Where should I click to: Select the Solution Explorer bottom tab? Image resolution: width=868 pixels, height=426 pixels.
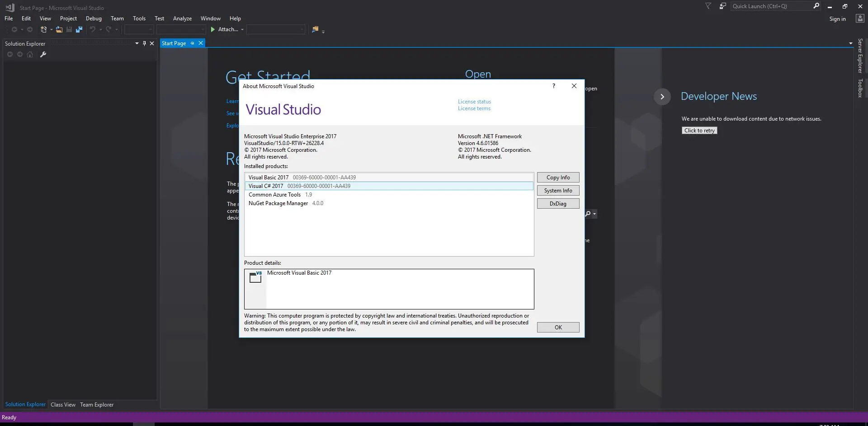(x=25, y=404)
